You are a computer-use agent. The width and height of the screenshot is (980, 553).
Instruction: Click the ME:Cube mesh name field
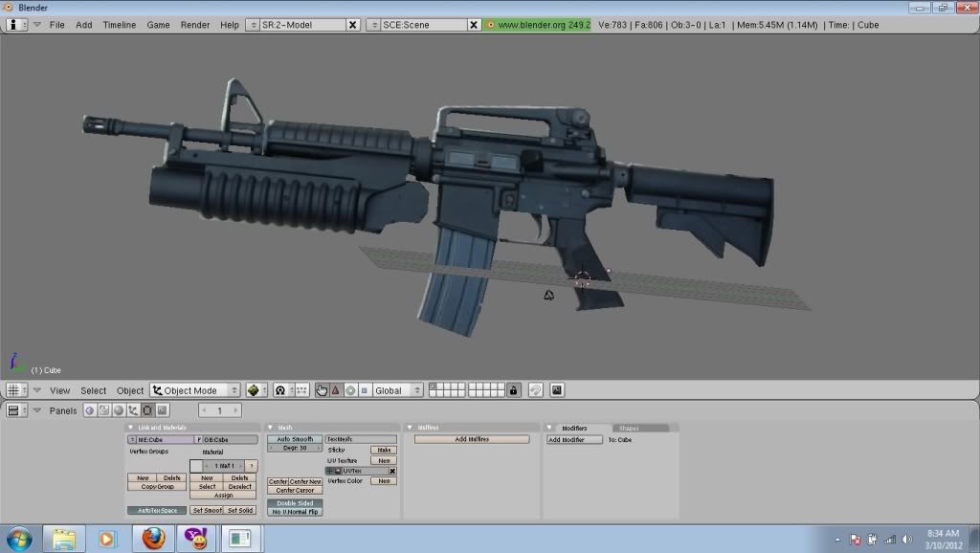coord(161,440)
